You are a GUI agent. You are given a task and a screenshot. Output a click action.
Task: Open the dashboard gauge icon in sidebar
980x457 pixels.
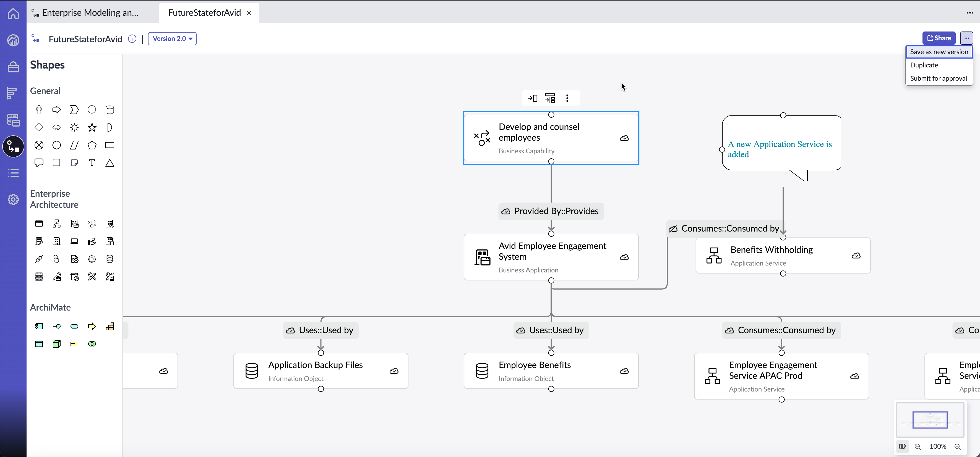click(x=13, y=40)
